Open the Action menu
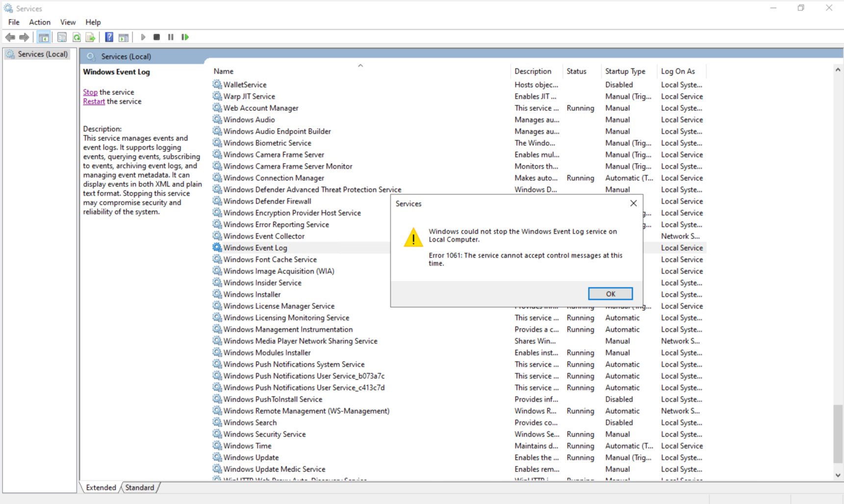 (40, 22)
